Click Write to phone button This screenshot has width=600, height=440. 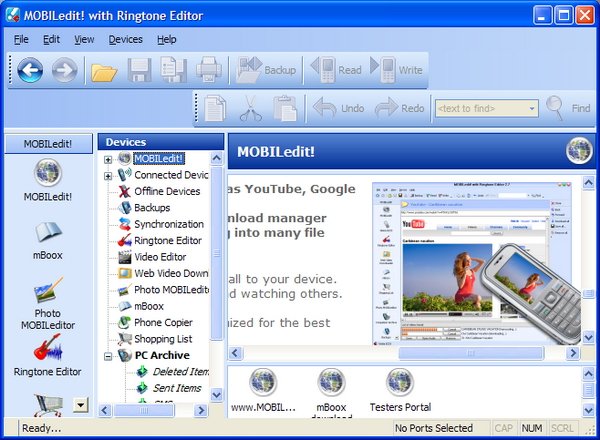click(x=396, y=70)
